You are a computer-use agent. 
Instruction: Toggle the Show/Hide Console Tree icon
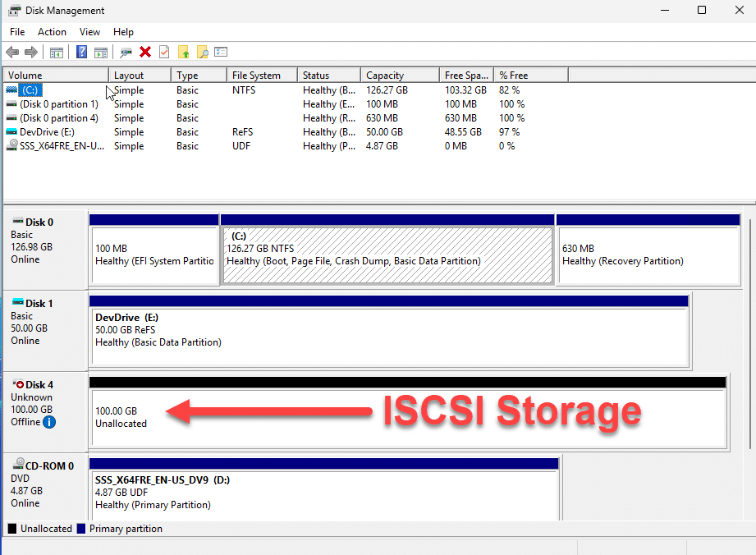coord(56,52)
